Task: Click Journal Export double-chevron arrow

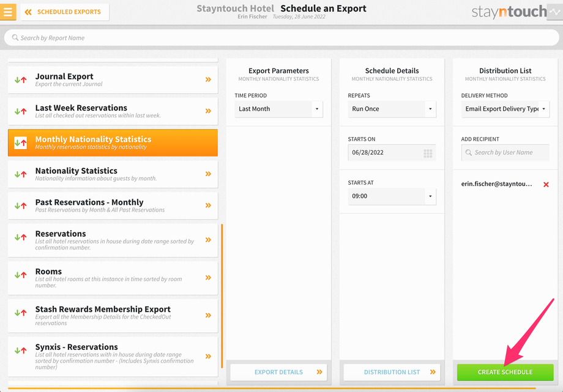Action: (x=208, y=80)
